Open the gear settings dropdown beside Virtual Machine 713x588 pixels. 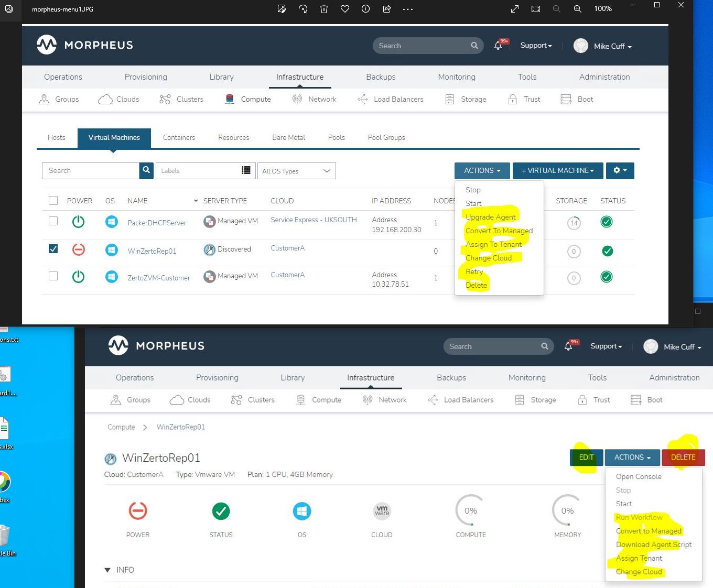tap(620, 170)
